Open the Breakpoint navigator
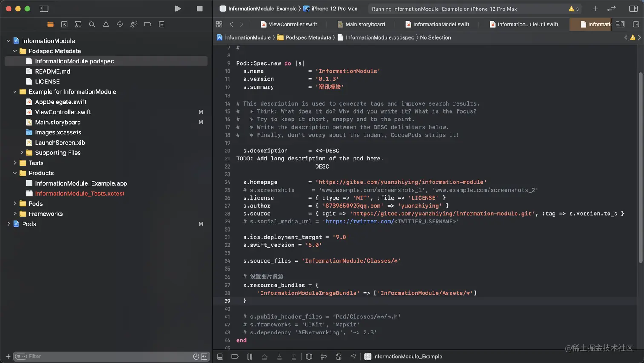 [x=147, y=24]
